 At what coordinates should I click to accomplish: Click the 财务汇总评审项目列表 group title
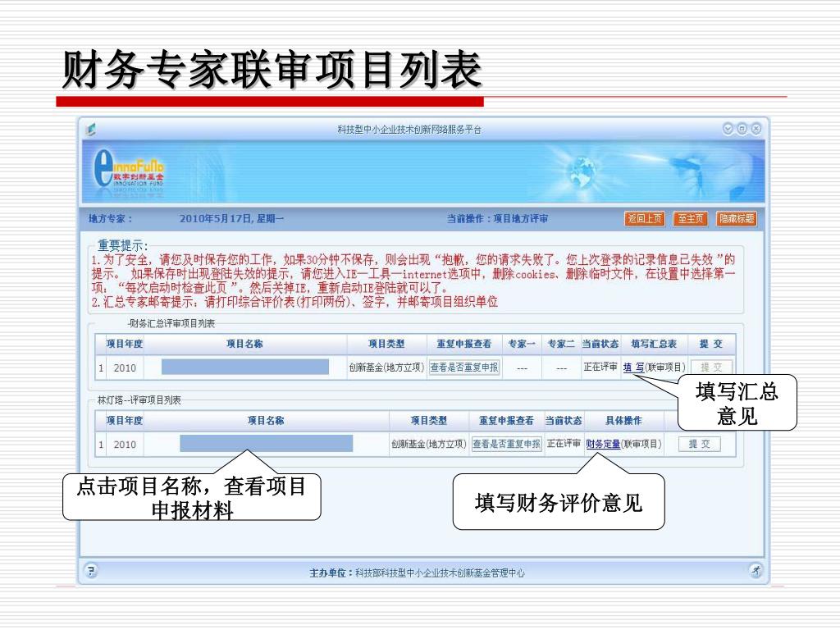(171, 323)
